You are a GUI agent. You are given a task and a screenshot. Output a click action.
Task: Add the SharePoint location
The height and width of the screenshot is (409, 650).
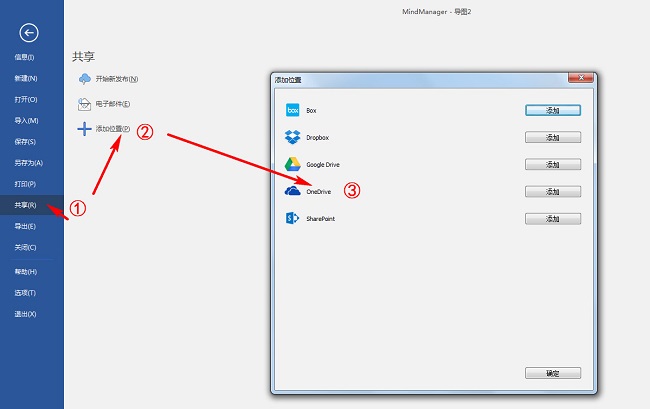click(553, 218)
